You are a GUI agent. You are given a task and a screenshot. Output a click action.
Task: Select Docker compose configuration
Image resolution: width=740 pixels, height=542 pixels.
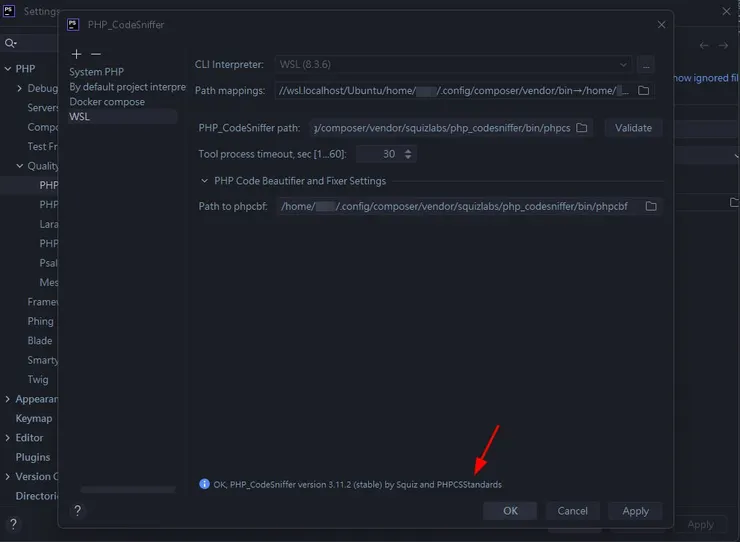[107, 102]
